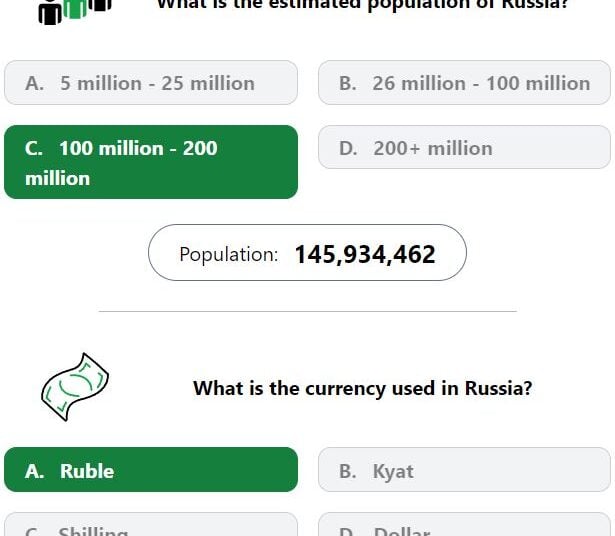
Task: Click the green banknote currency icon
Action: [75, 387]
